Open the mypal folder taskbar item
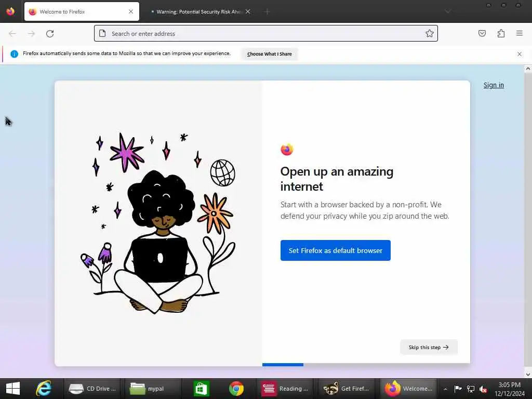The image size is (532, 399). [x=152, y=389]
